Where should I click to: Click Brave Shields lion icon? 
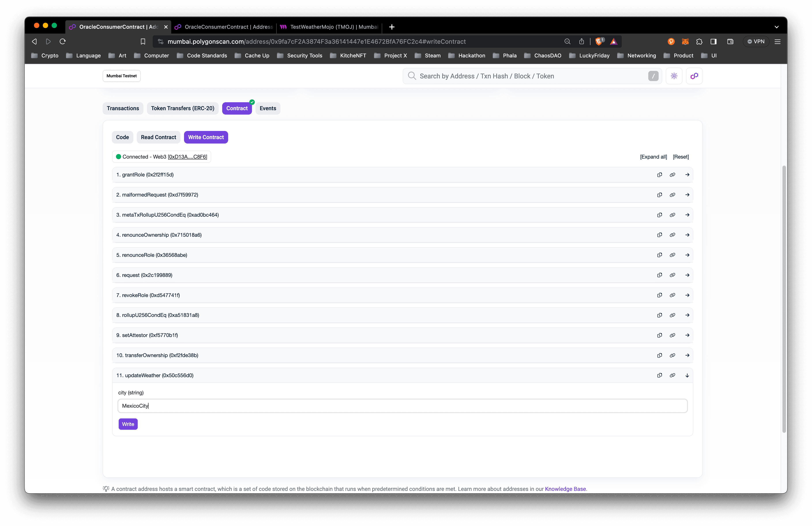point(599,42)
